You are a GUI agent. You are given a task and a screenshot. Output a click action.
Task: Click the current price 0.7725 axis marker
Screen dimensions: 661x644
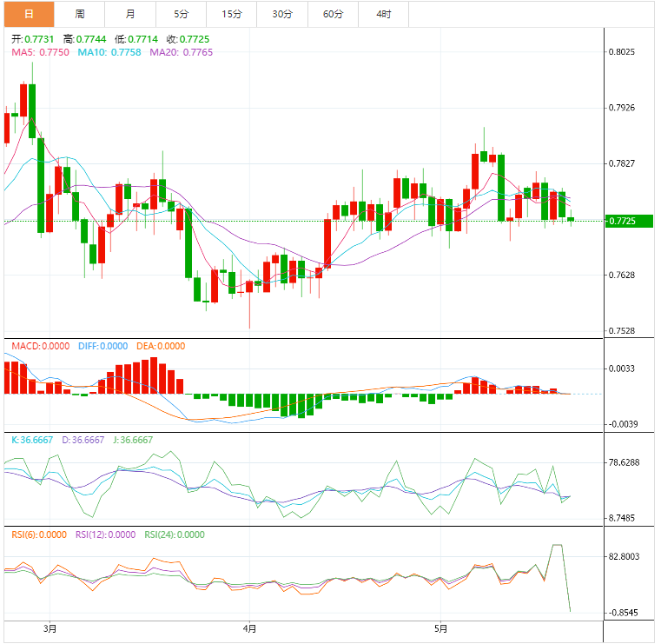pyautogui.click(x=622, y=221)
